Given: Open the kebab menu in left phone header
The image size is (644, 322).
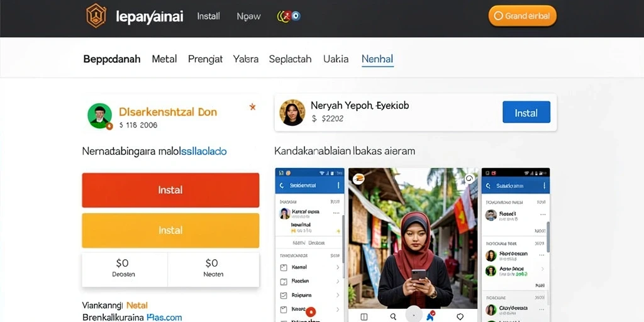Looking at the screenshot, I should 338,186.
